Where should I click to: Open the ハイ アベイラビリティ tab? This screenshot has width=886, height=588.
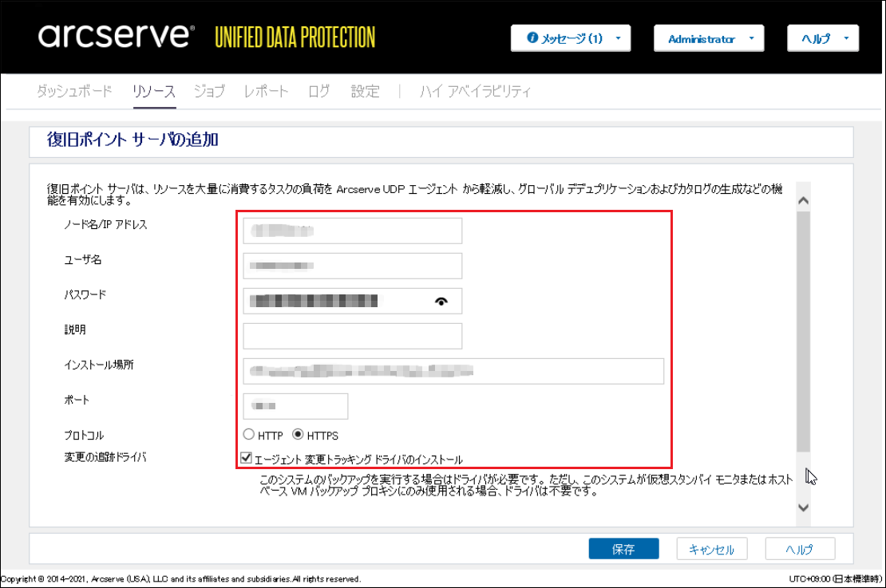(x=475, y=91)
